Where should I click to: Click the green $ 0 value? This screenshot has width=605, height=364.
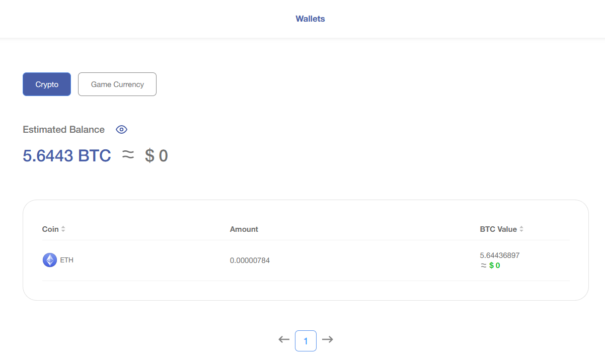tap(494, 265)
